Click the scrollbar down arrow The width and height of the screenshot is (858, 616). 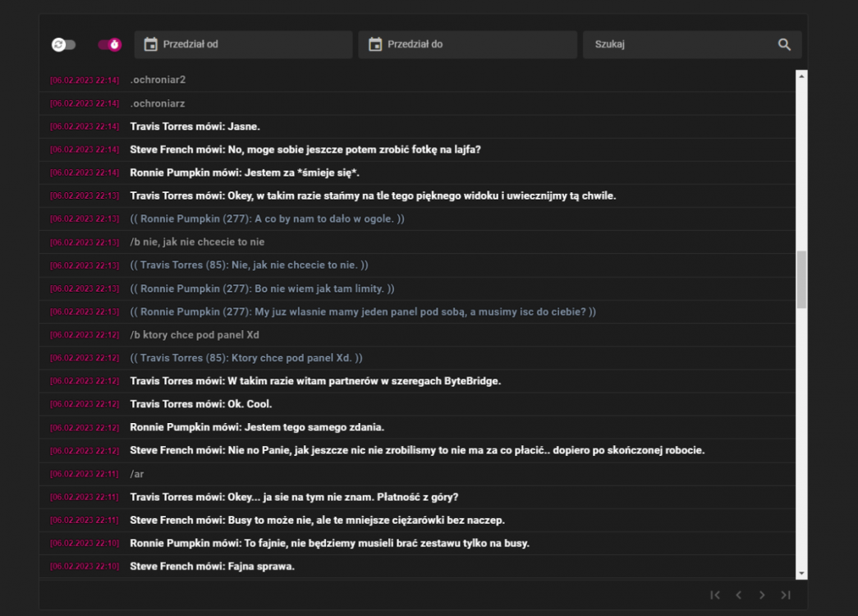pos(801,573)
